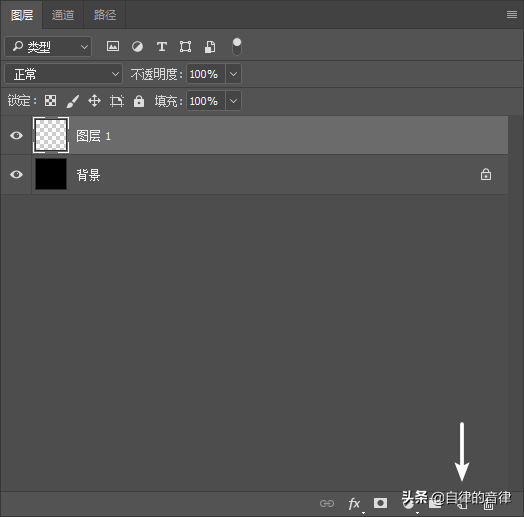Hide 图层 1 with eye icon
Viewport: 524px width, 517px height.
tap(16, 135)
